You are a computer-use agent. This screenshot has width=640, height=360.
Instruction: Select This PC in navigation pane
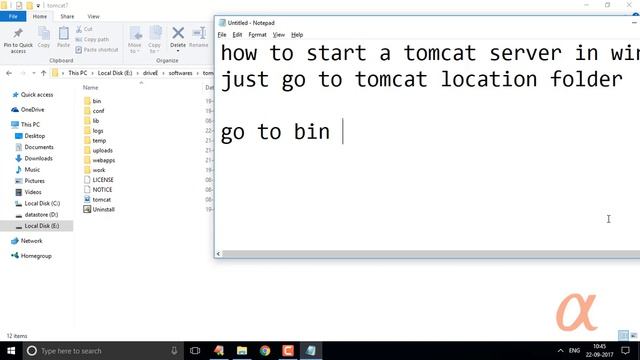30,124
